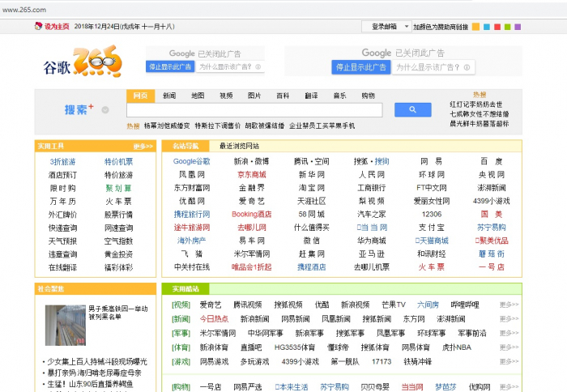This screenshot has width=567, height=392.
Task: Open news item 生猛！山东90后直播养鳄鱼
Action: tap(90, 384)
